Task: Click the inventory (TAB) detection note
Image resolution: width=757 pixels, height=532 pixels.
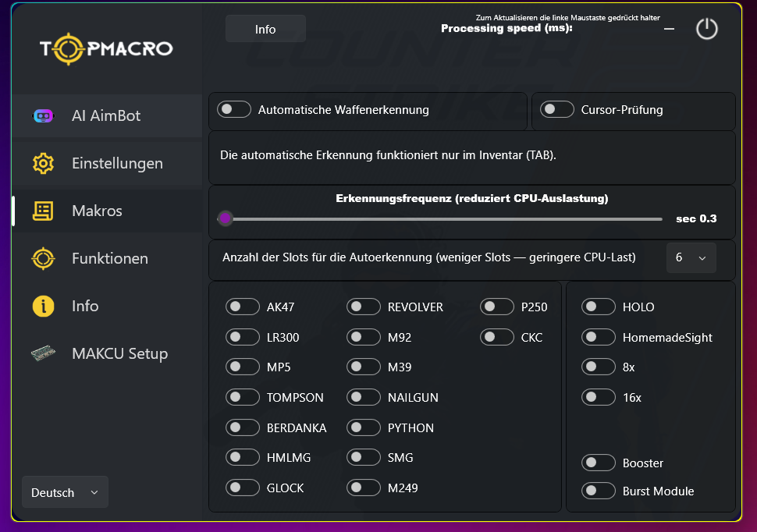Action: click(x=388, y=155)
